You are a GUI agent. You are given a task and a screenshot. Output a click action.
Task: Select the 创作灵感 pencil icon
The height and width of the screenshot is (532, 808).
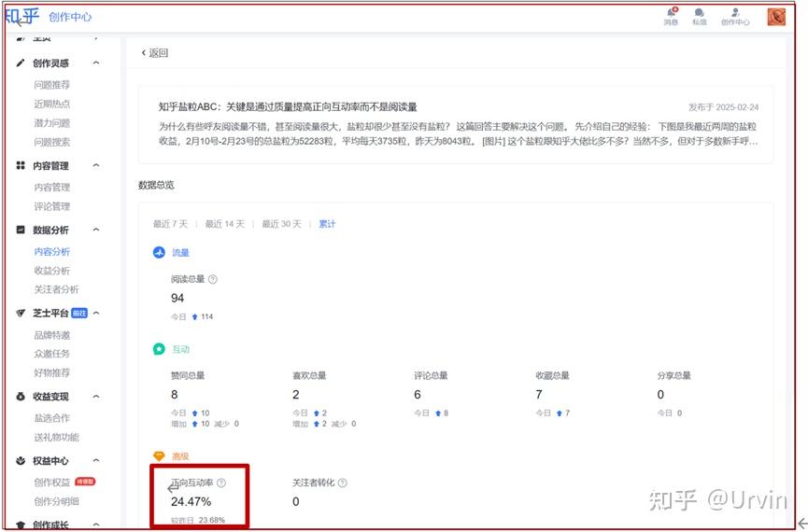(21, 63)
